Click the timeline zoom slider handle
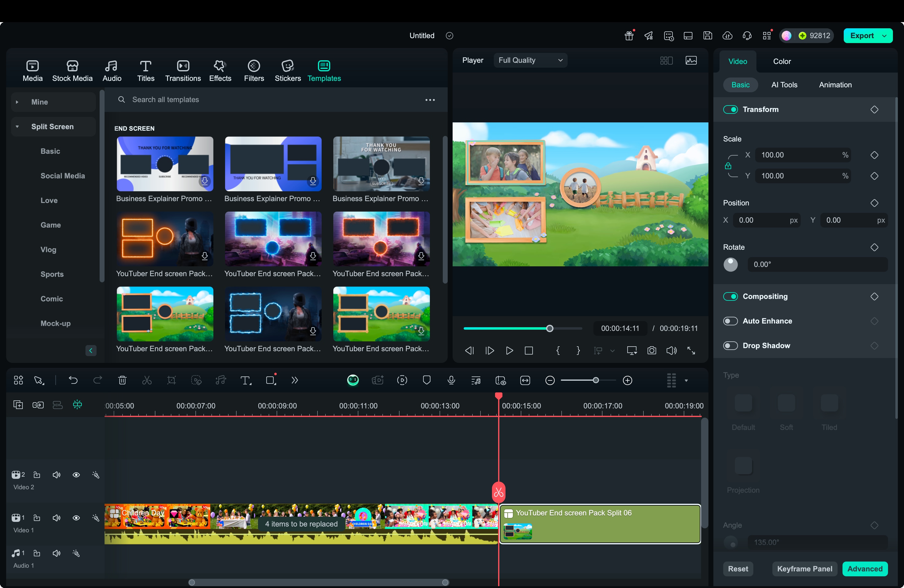 (596, 380)
